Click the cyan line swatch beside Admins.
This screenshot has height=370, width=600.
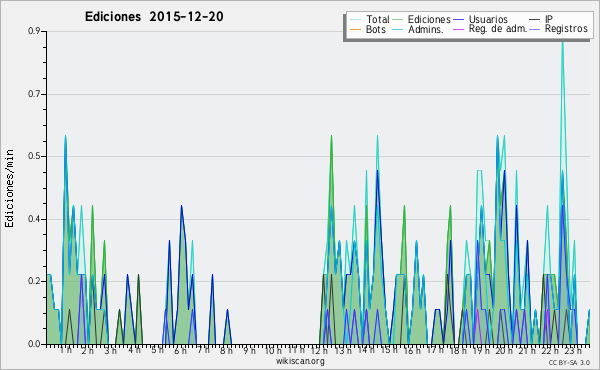coord(398,29)
